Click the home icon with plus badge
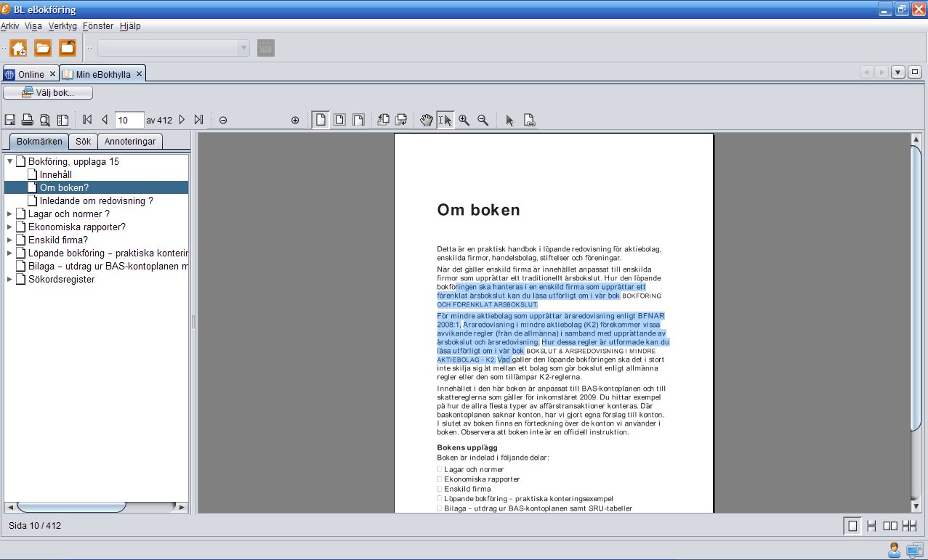Screen dimensions: 928x560 (17, 46)
